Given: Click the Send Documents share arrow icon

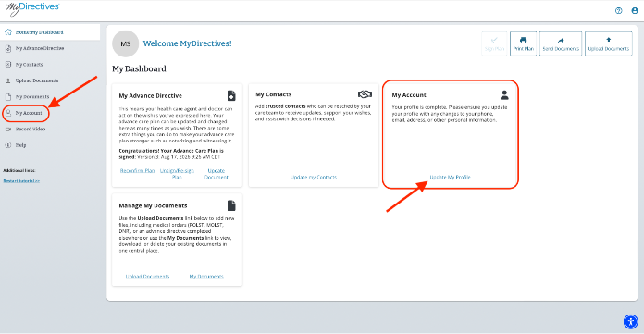Looking at the screenshot, I should [561, 41].
